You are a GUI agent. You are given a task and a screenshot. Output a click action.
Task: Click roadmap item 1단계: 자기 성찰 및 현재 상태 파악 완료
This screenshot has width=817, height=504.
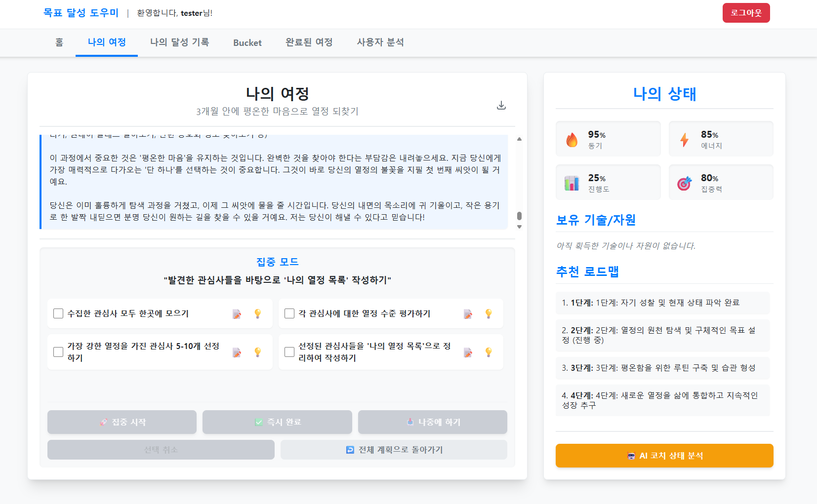pyautogui.click(x=662, y=303)
